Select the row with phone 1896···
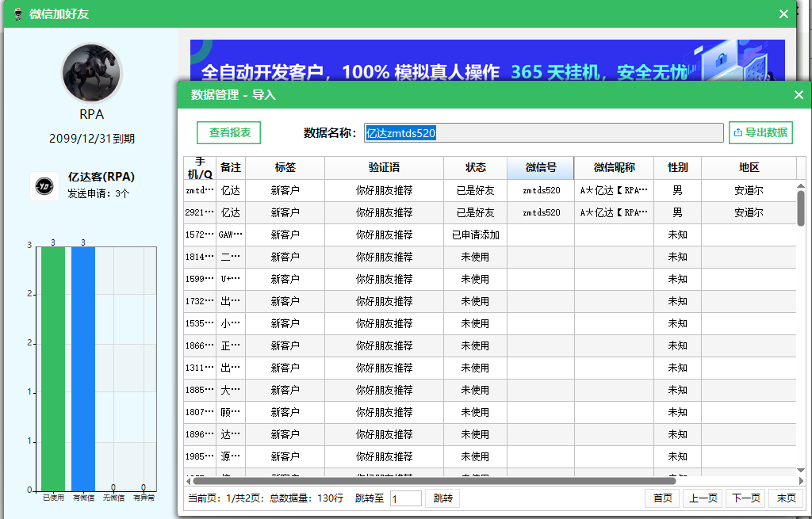The image size is (812, 519). 490,435
